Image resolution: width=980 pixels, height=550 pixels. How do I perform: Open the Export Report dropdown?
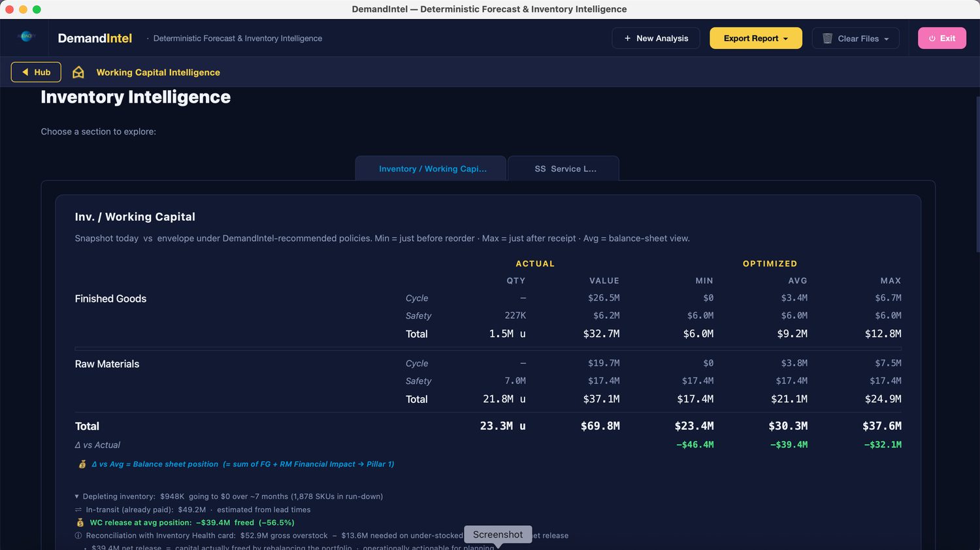pyautogui.click(x=755, y=39)
